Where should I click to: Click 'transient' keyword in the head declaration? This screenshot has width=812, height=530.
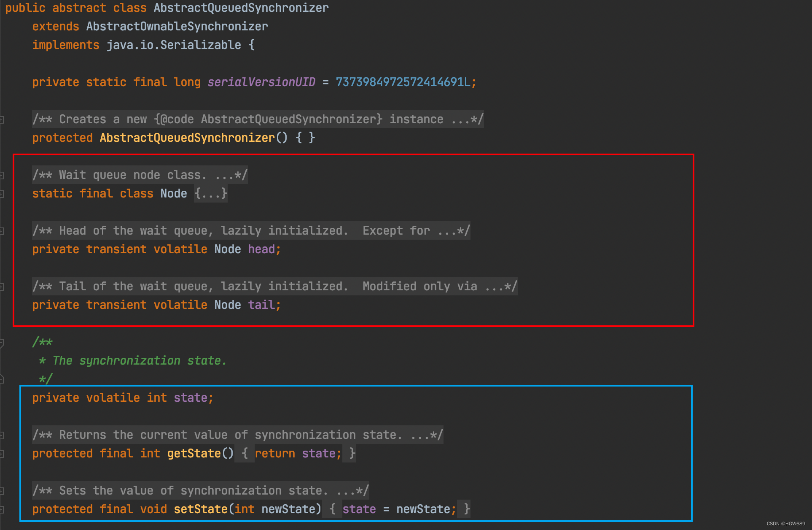coord(116,249)
